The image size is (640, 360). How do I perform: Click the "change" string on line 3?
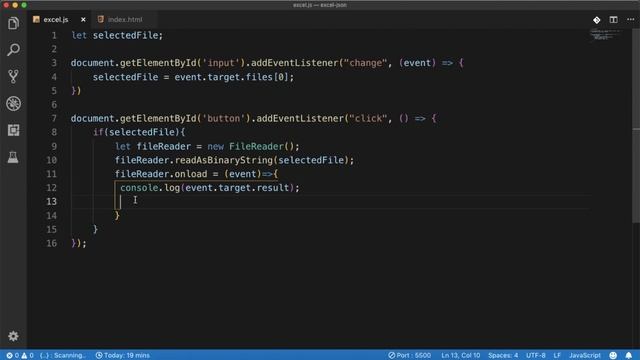[x=365, y=63]
